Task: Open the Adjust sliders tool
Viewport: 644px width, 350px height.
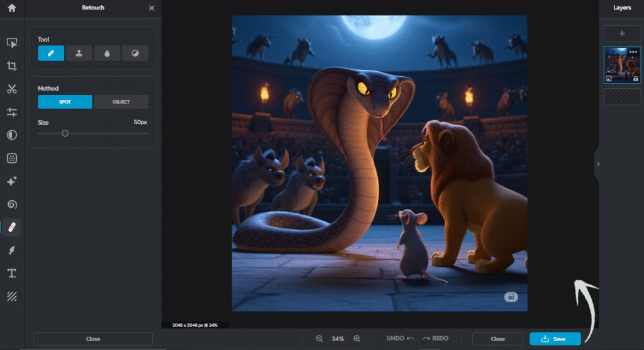Action: tap(12, 112)
